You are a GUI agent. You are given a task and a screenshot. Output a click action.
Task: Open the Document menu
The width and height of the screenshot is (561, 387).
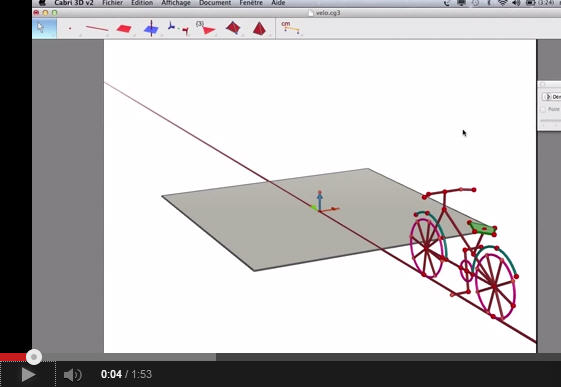click(x=215, y=3)
